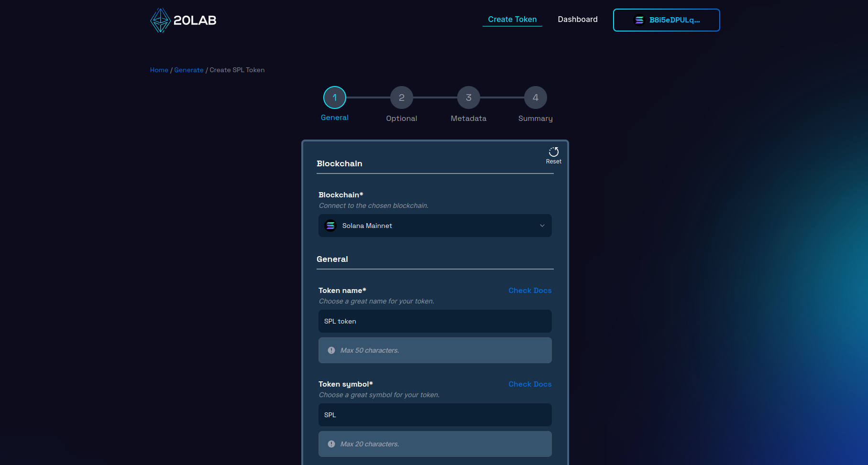
Task: Focus the Token symbol input field
Action: click(435, 415)
